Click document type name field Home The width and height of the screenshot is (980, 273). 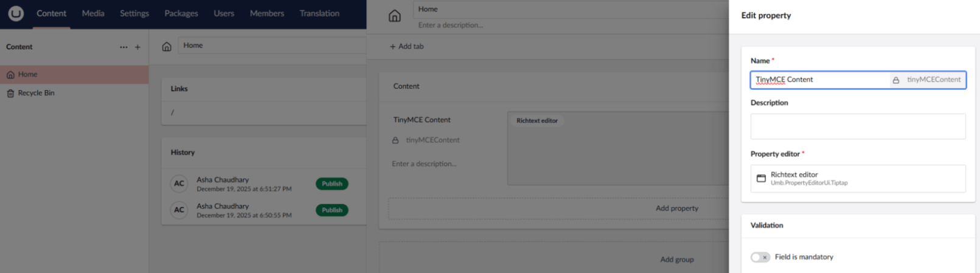click(x=571, y=9)
